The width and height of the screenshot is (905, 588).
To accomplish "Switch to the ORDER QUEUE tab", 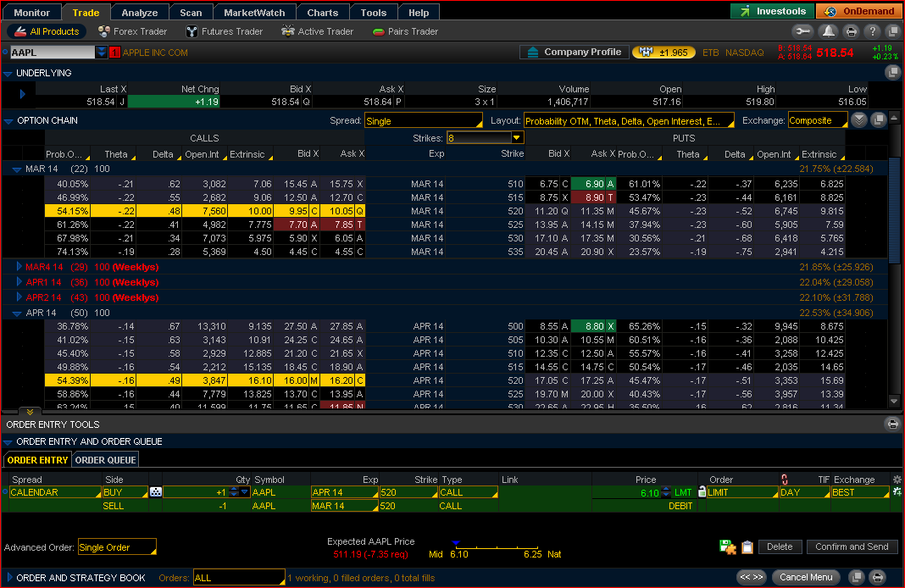I will [106, 460].
